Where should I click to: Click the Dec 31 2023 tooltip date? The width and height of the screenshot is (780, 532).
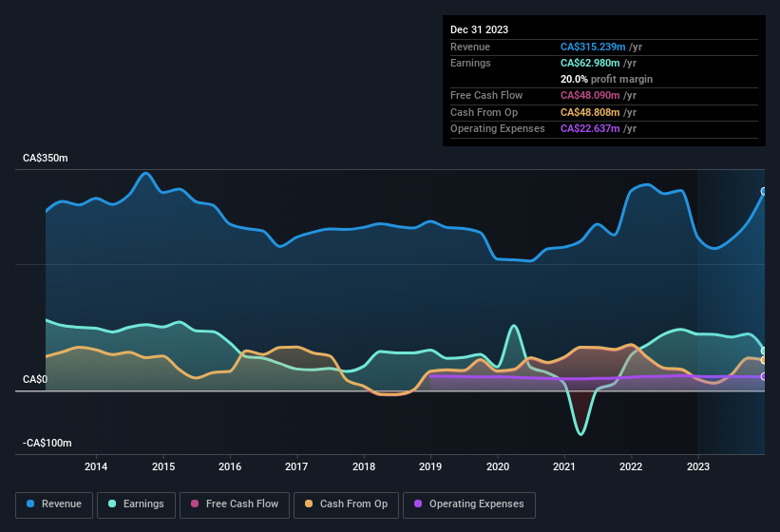pyautogui.click(x=479, y=29)
